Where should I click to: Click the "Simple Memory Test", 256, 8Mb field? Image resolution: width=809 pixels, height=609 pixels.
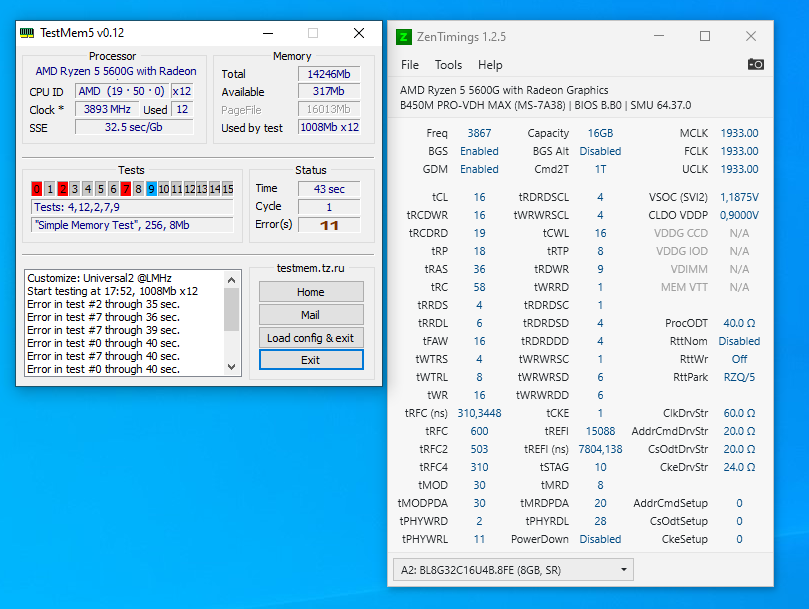pos(132,225)
